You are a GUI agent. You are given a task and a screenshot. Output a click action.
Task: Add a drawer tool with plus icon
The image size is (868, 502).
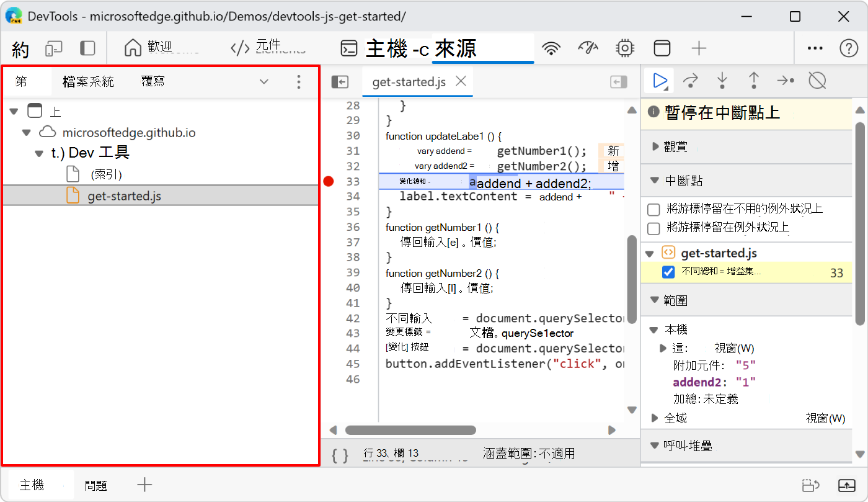(144, 485)
